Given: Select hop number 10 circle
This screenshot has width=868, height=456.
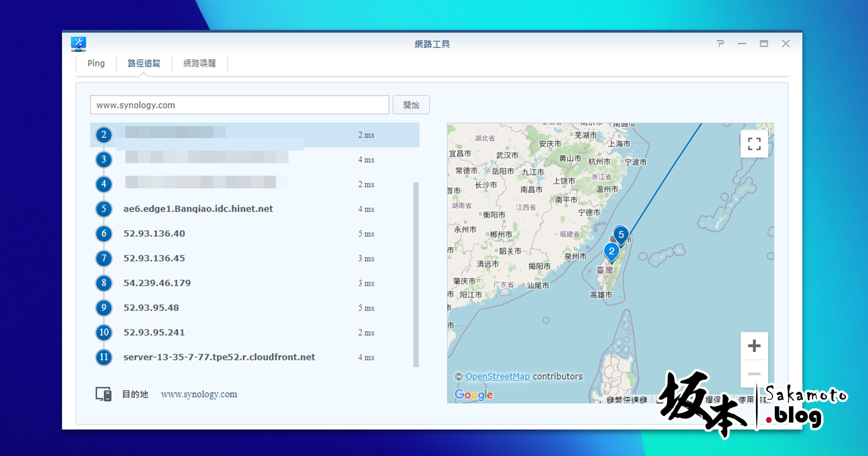Looking at the screenshot, I should pos(104,332).
